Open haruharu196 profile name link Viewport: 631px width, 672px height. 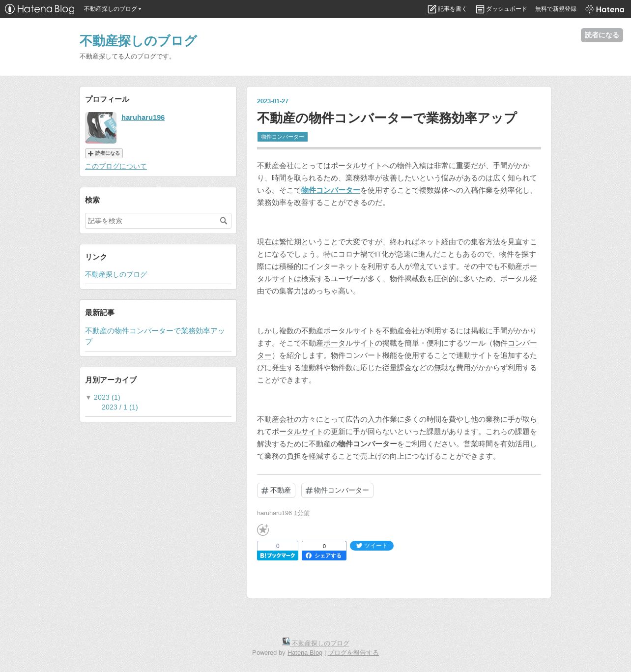143,117
